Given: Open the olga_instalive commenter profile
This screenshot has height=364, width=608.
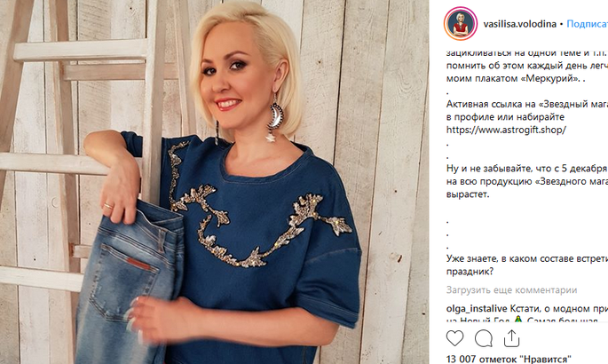Looking at the screenshot, I should (477, 309).
